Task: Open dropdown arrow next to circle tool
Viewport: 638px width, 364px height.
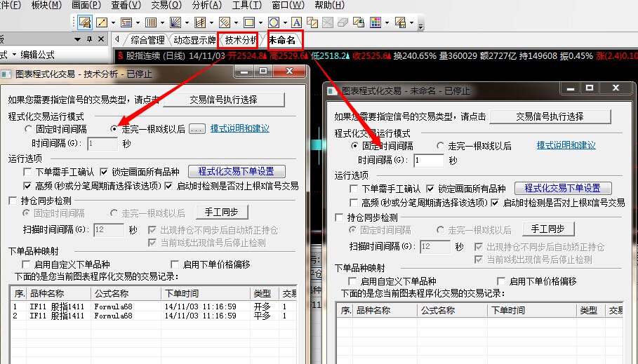Action: 285,22
